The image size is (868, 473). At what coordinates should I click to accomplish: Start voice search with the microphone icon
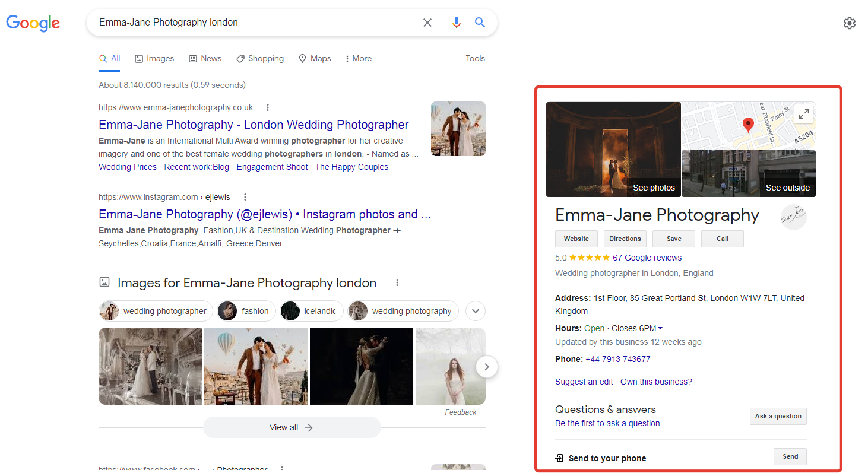(x=456, y=23)
